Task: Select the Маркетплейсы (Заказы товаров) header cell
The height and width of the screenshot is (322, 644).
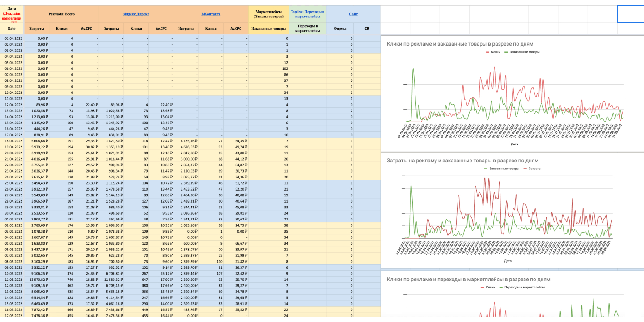Action: coord(269,14)
